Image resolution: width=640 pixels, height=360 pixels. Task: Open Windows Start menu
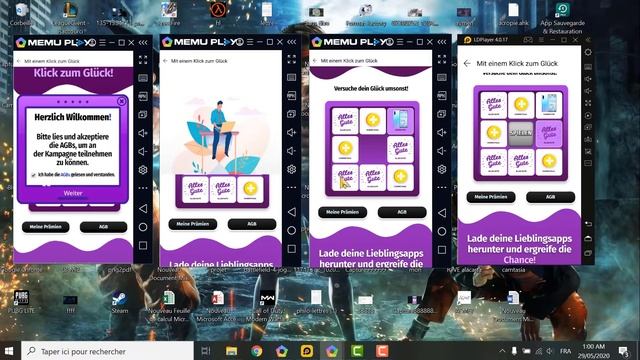9,351
